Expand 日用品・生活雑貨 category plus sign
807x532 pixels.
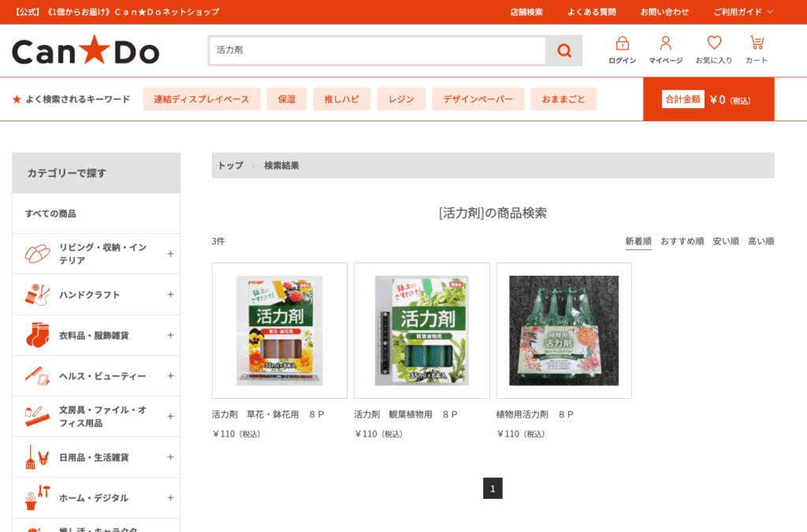[x=170, y=457]
